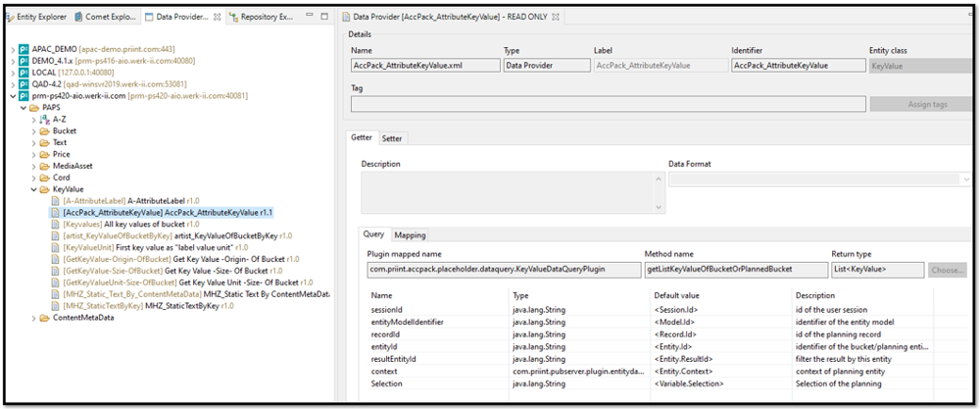Click the Plugin mapped name field
Screen dimensions: 980x409
point(505,270)
